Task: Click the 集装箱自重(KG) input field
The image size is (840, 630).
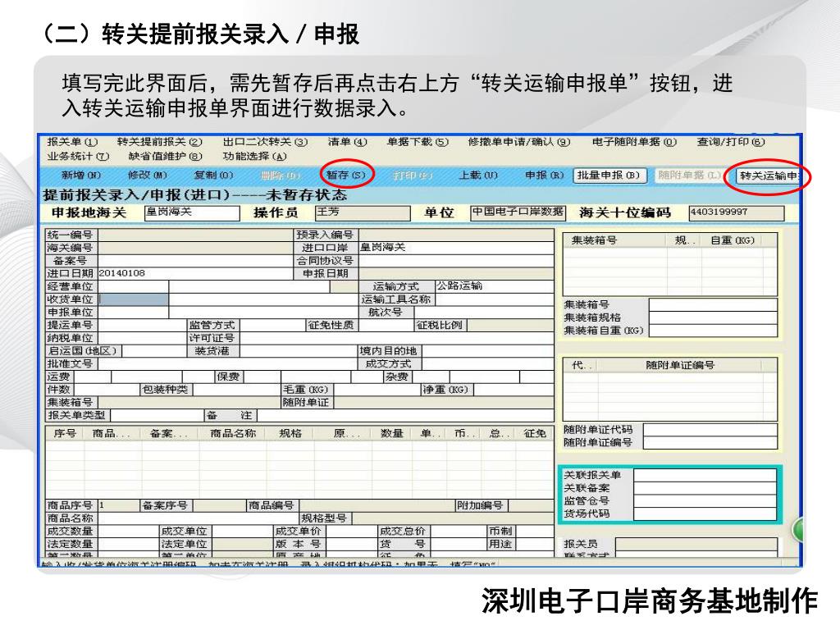Action: (x=713, y=331)
